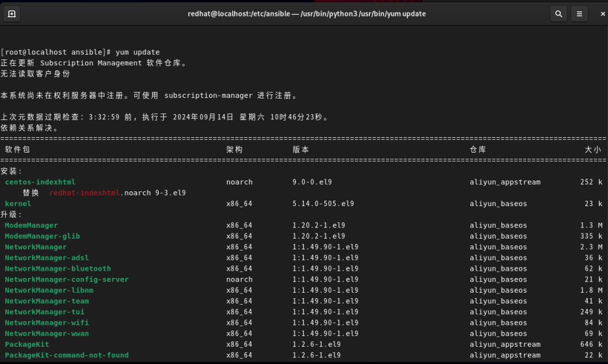
Task: Select the red redhat-indexhtml text
Action: click(85, 193)
